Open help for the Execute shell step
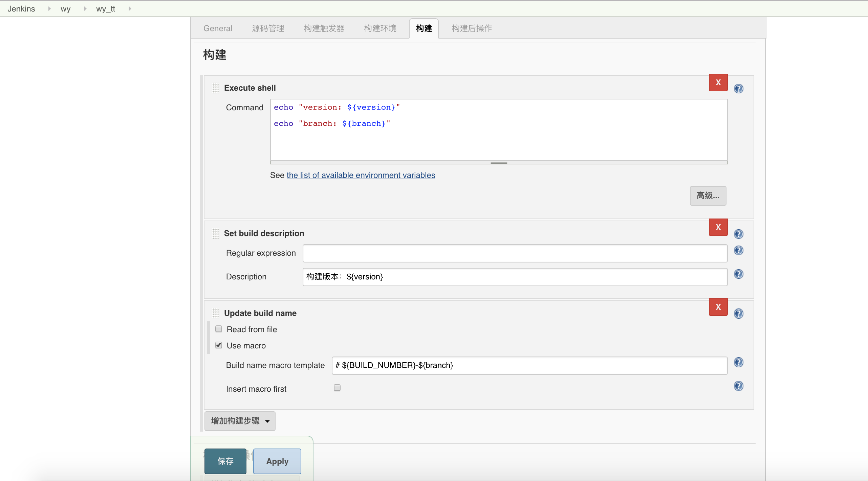Image resolution: width=868 pixels, height=481 pixels. click(x=739, y=88)
